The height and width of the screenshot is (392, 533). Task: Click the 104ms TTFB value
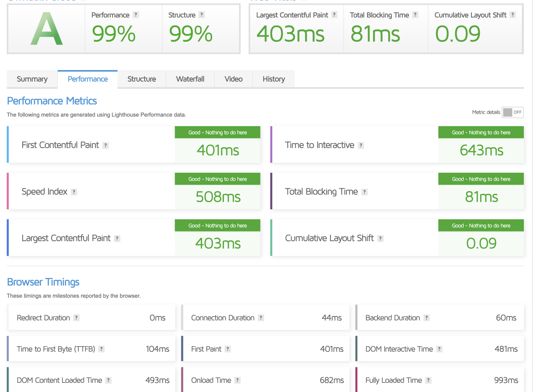pyautogui.click(x=158, y=349)
